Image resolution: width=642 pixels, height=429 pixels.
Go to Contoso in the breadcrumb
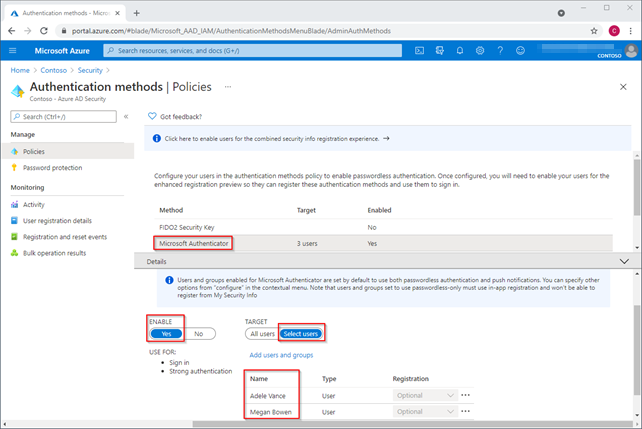pos(55,71)
